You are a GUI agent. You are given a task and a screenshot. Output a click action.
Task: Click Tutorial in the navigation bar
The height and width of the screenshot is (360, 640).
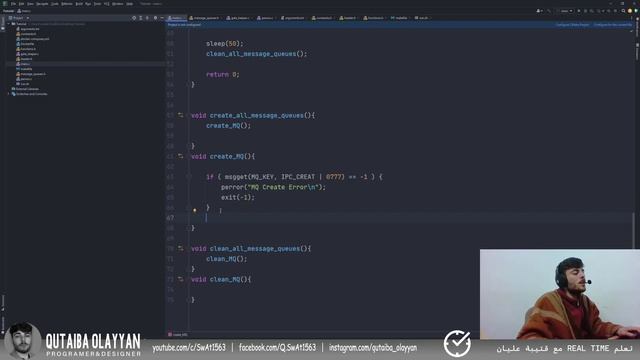[8, 11]
